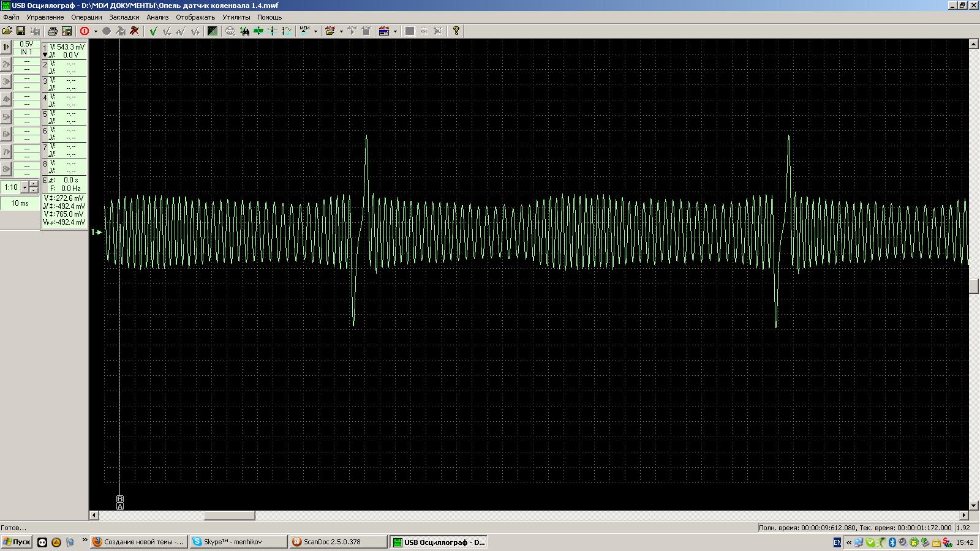
Task: Toggle channel 6 button
Action: point(6,134)
